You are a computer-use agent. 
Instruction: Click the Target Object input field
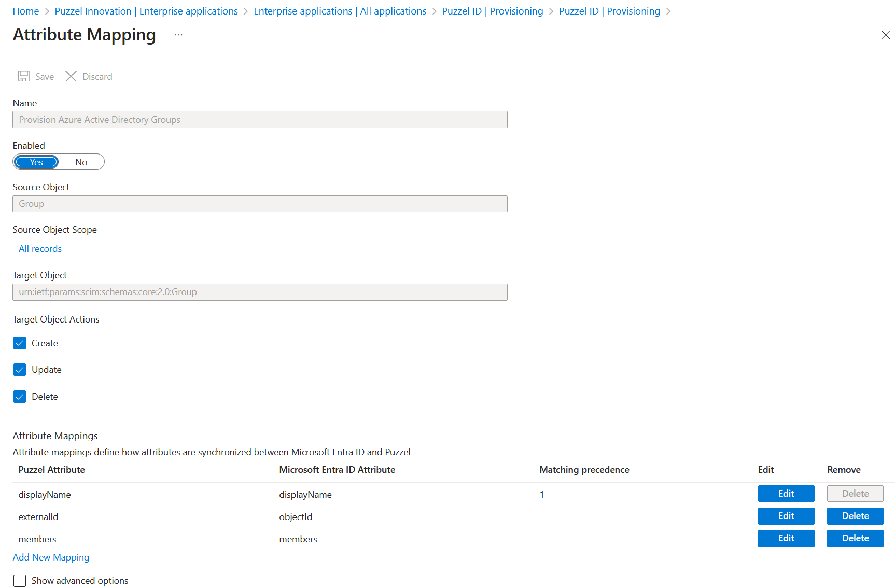(x=260, y=292)
